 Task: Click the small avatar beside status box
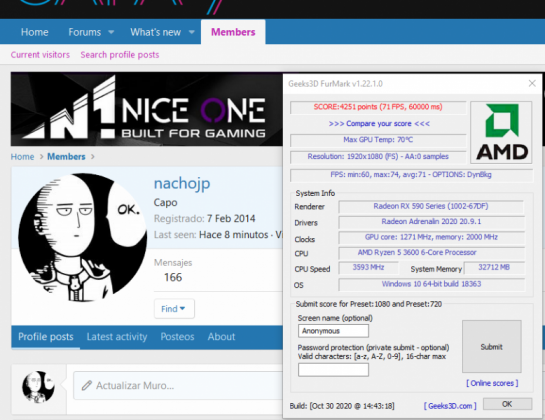pyautogui.click(x=39, y=387)
